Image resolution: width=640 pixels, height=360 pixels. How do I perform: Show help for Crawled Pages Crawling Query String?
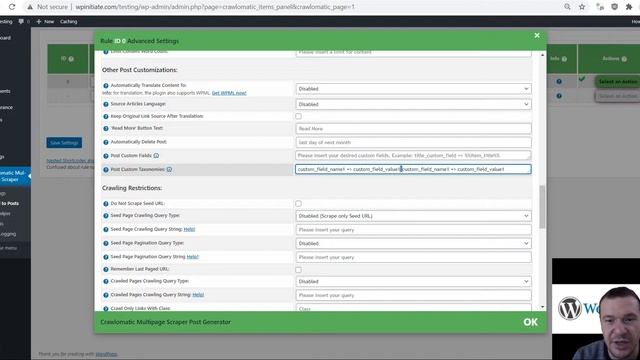coord(106,295)
